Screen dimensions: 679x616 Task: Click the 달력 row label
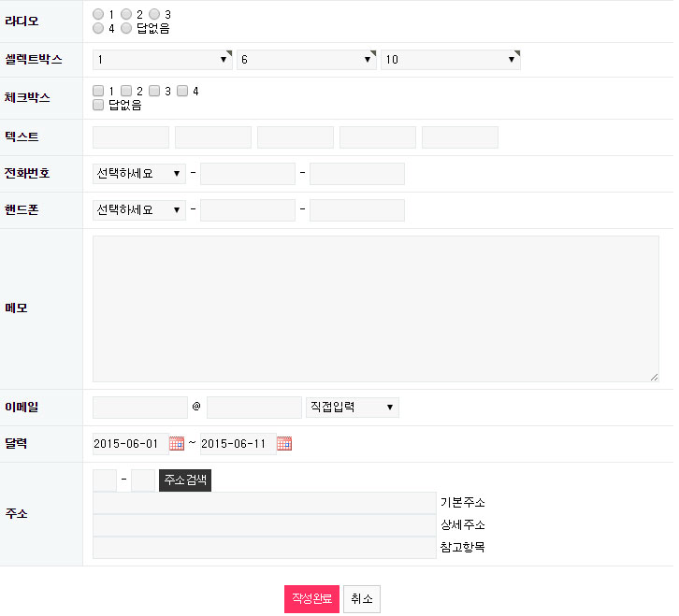tap(16, 443)
